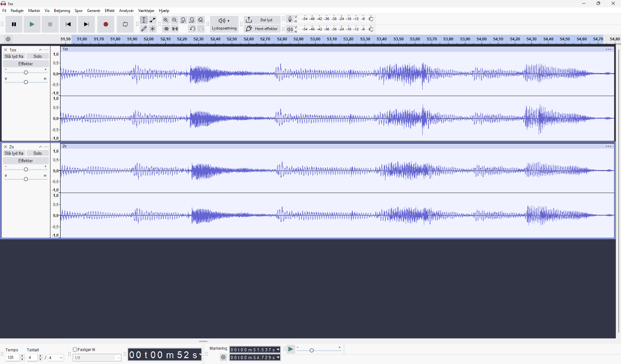Open Effekter for the 1xx track
Viewport: 621px width, 364px height.
[x=26, y=64]
